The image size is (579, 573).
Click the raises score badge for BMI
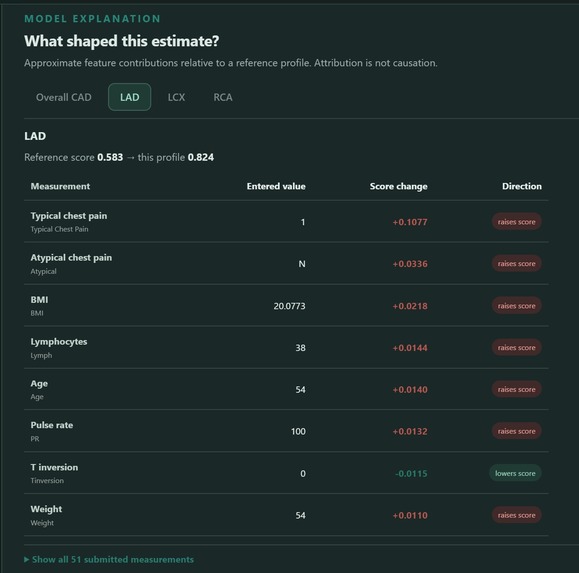coord(516,306)
